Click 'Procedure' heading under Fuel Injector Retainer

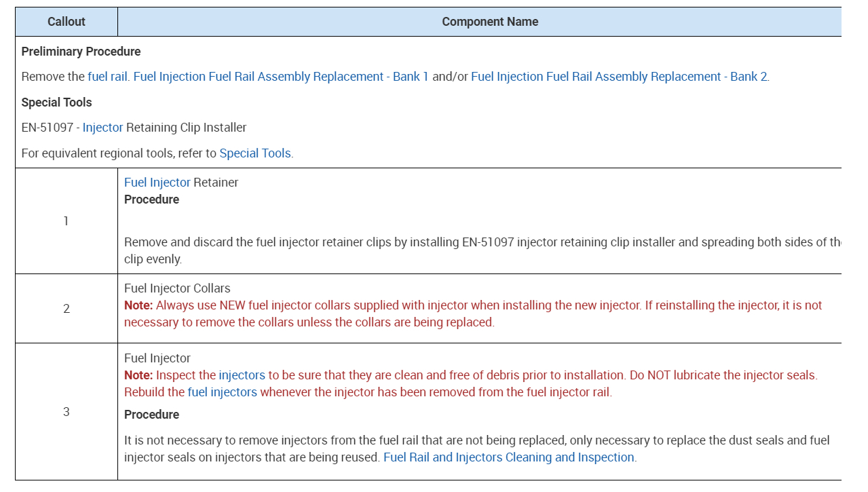click(x=151, y=200)
